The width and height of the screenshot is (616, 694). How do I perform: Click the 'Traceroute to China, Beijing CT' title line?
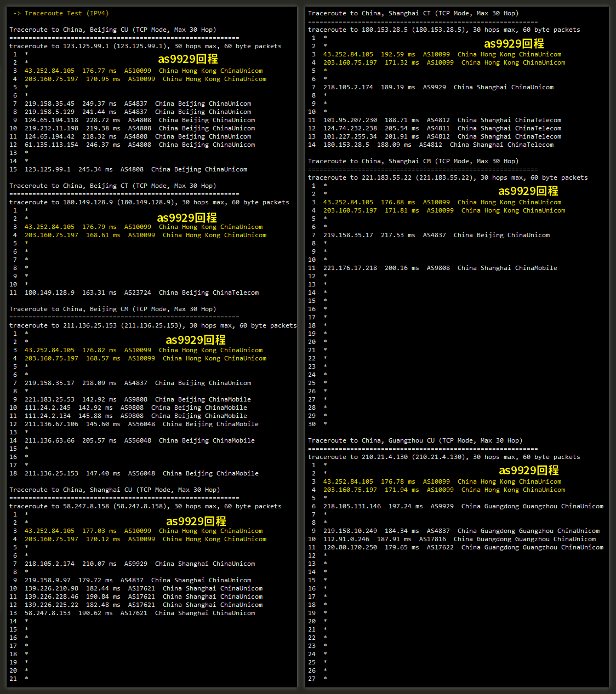(x=112, y=186)
